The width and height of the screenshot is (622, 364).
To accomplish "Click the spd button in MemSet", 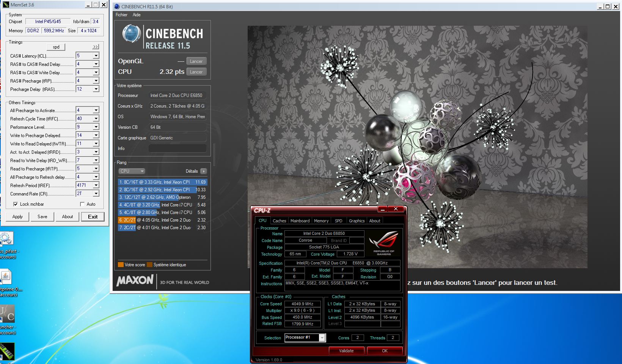I will pyautogui.click(x=56, y=47).
